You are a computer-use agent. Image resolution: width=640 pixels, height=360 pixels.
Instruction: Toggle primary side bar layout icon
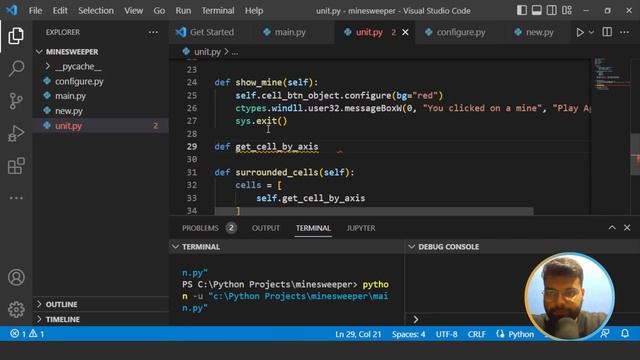522,10
